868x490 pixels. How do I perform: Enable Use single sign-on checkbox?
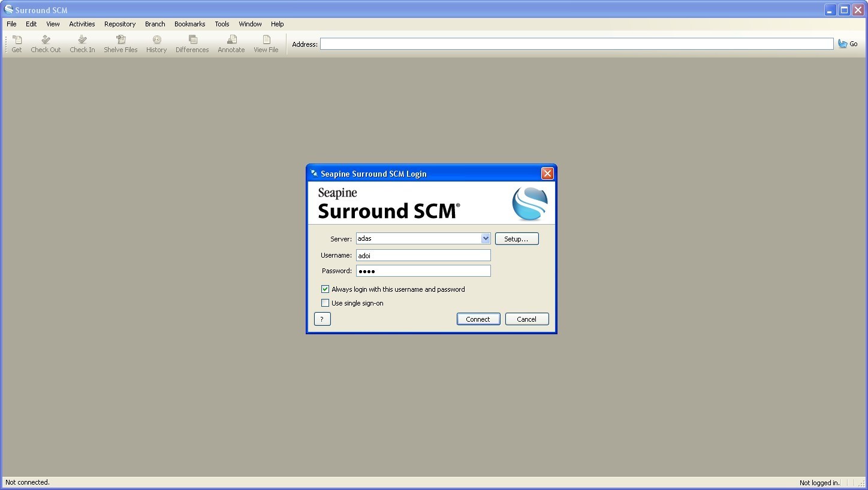[x=325, y=303]
